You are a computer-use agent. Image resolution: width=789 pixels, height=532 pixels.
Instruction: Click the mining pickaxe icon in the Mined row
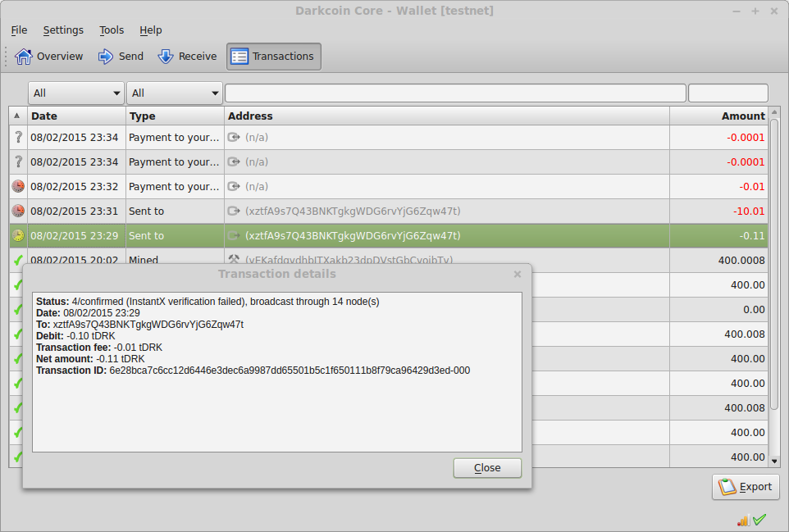click(234, 259)
